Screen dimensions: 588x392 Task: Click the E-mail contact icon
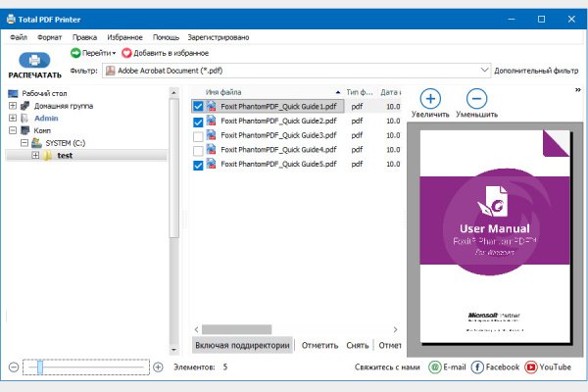pos(435,367)
